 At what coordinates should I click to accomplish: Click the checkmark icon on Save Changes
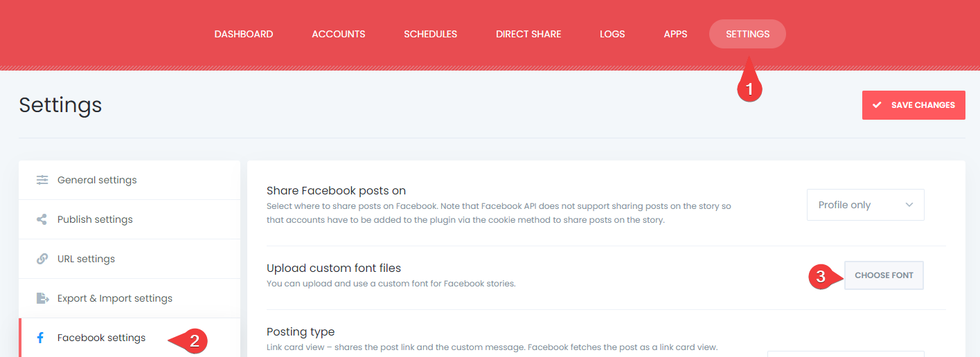[877, 105]
